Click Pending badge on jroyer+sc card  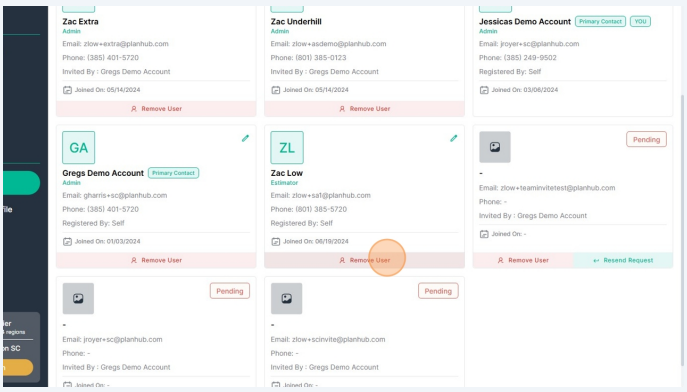click(x=230, y=291)
